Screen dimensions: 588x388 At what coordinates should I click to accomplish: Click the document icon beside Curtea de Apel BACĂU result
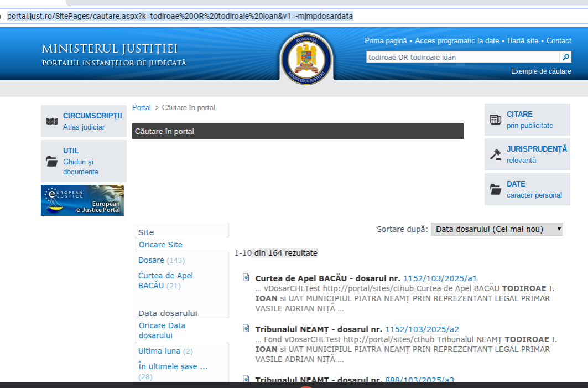246,278
